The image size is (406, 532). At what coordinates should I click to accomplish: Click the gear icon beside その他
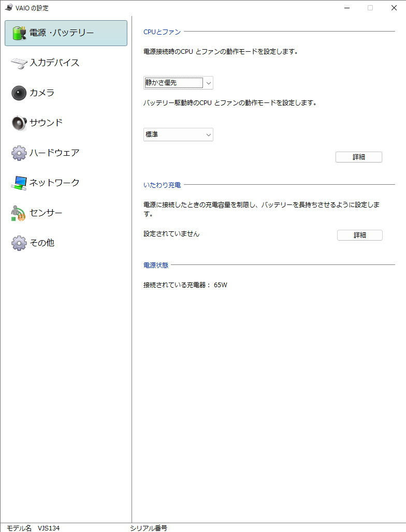(x=19, y=243)
